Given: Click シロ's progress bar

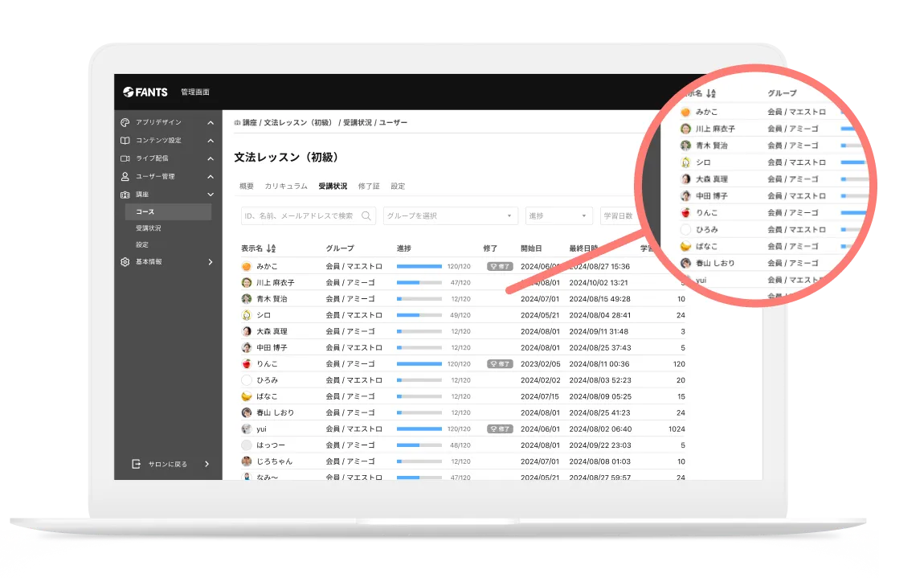Looking at the screenshot, I should point(419,315).
